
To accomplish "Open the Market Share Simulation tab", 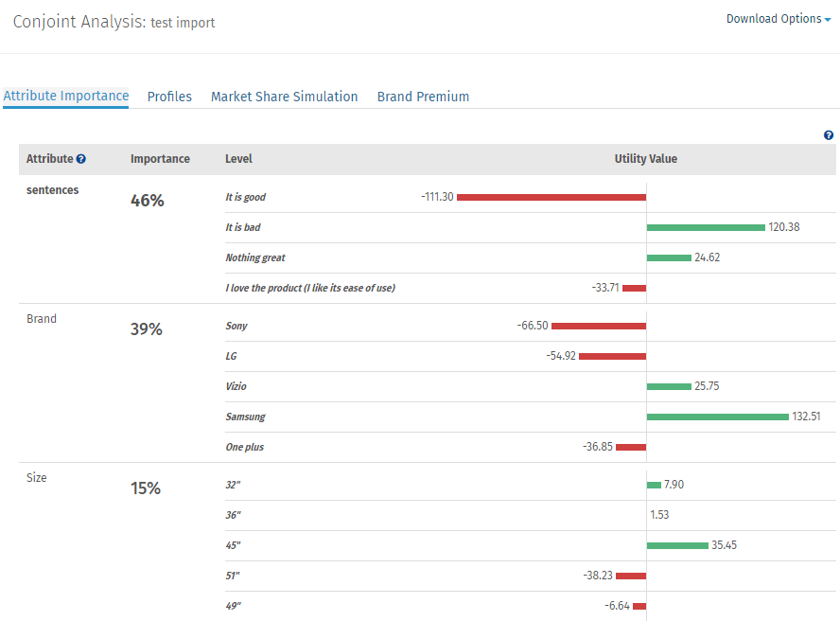I will [x=284, y=97].
